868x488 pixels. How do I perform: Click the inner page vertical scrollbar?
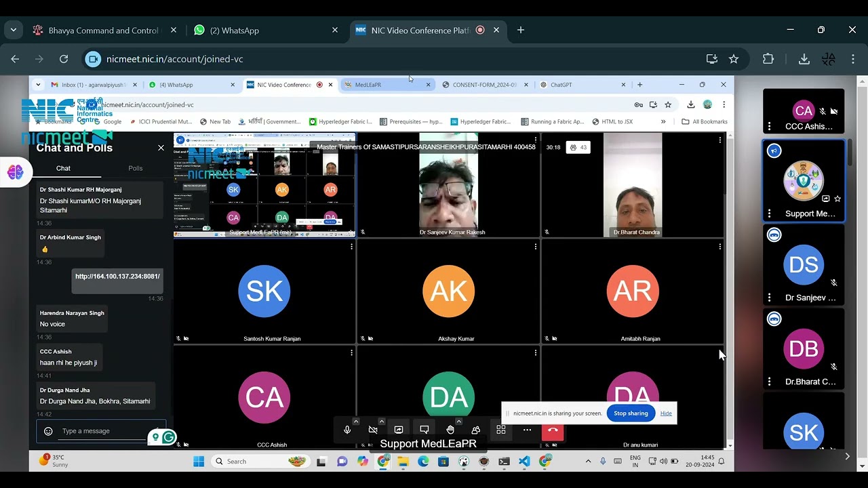pos(730,290)
